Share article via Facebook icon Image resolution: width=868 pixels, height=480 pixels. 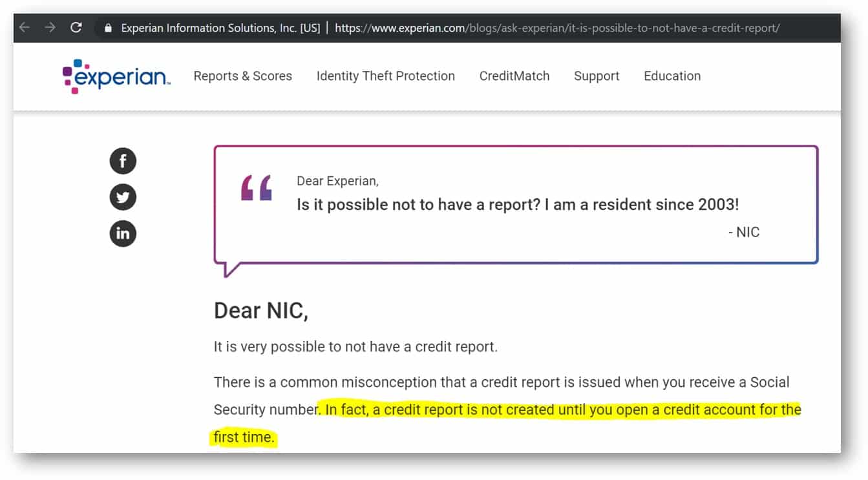[123, 161]
